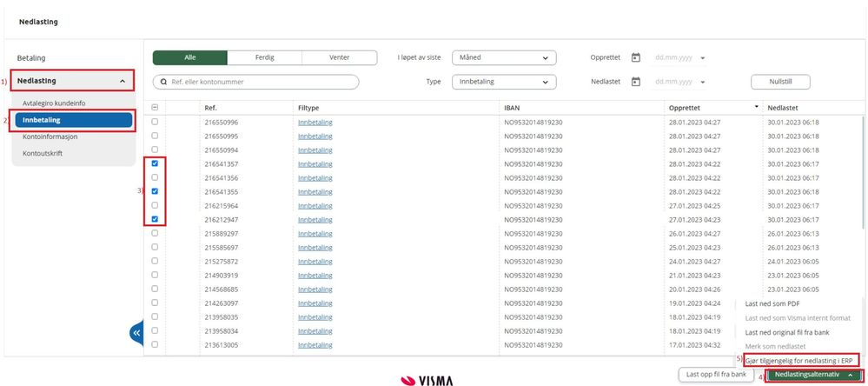The image size is (868, 386).
Task: Open the Opprettet calendar icon
Action: tap(636, 57)
